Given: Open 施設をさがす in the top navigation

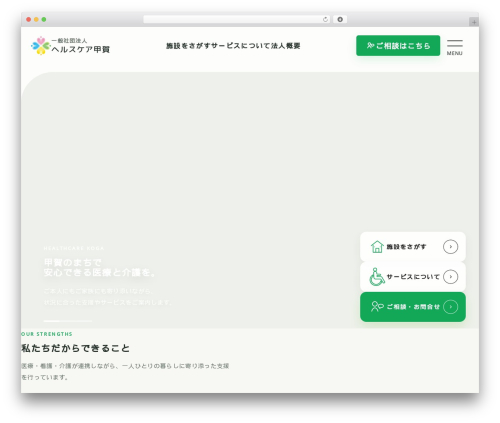Looking at the screenshot, I should click(x=188, y=46).
